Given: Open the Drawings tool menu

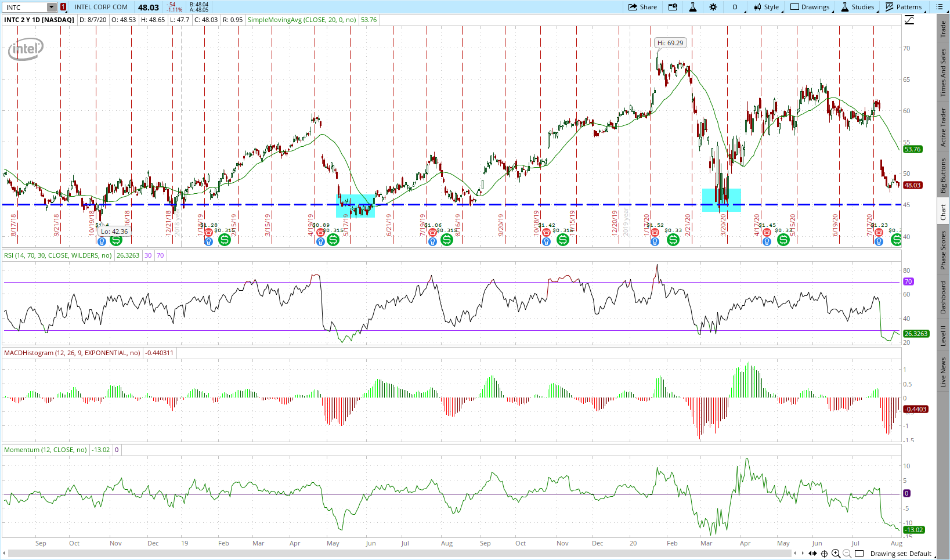Looking at the screenshot, I should 810,7.
